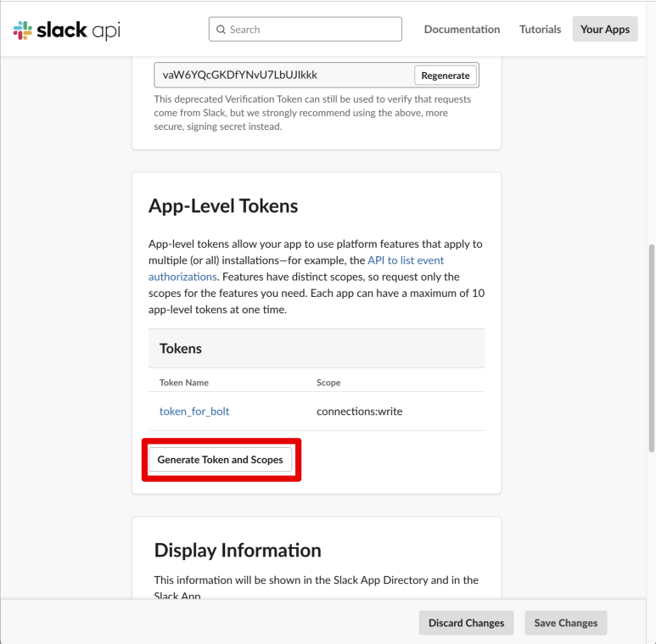Follow the 'authorizations' link text

click(182, 277)
